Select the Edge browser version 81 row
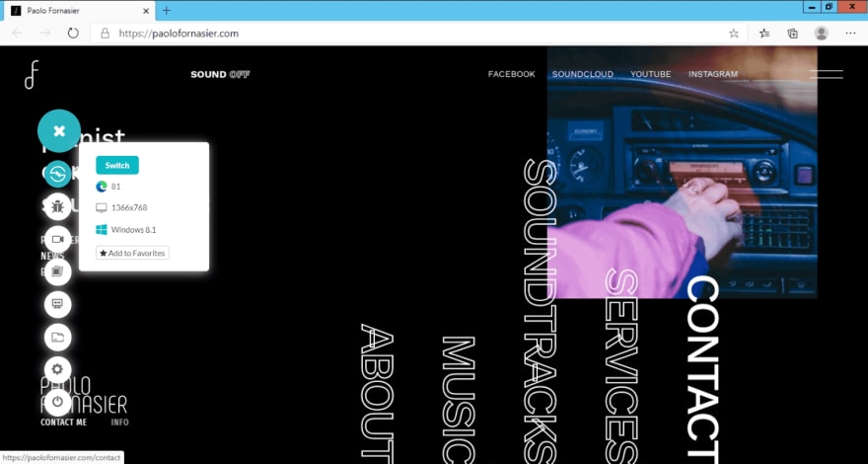Image resolution: width=868 pixels, height=464 pixels. pos(108,187)
